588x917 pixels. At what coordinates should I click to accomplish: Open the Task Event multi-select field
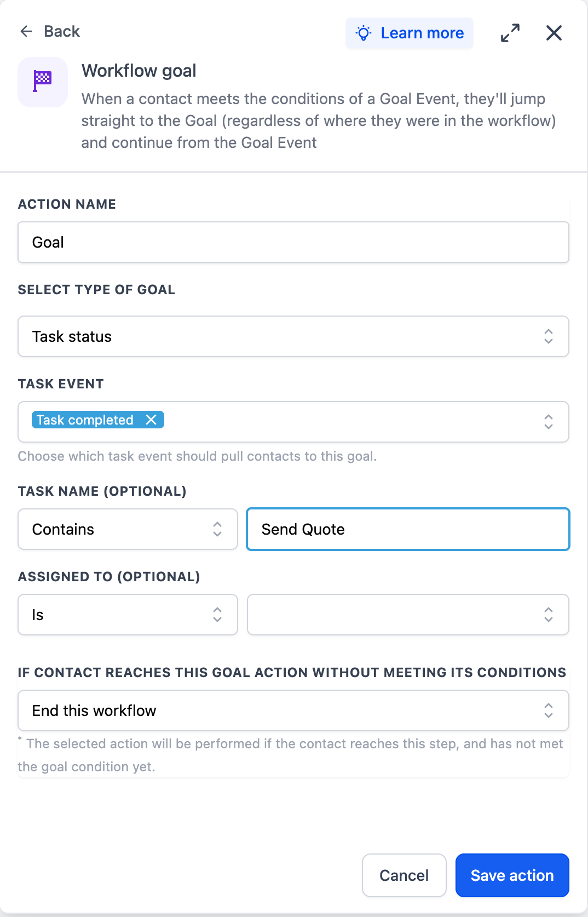pos(293,422)
